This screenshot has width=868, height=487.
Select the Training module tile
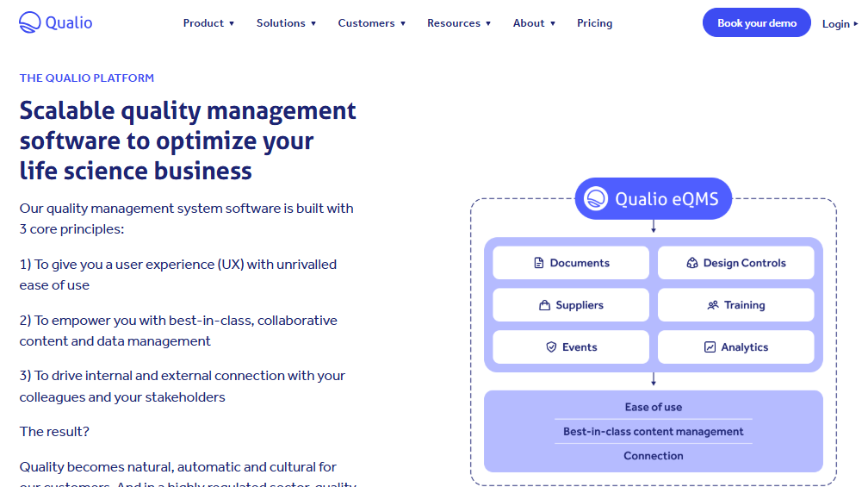735,305
